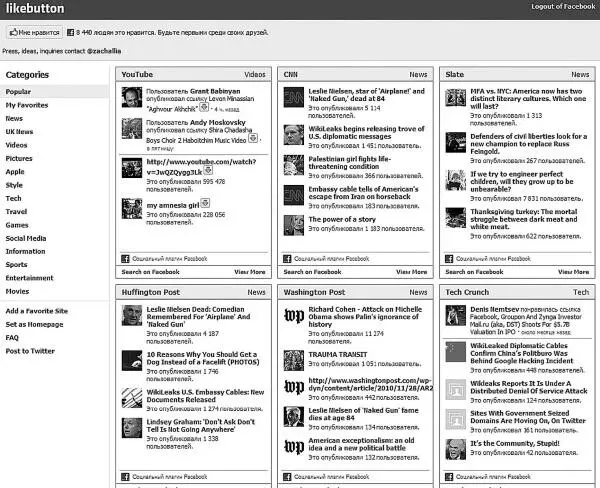This screenshot has height=488, width=600.
Task: Click View More in YouTube box
Action: 250,272
